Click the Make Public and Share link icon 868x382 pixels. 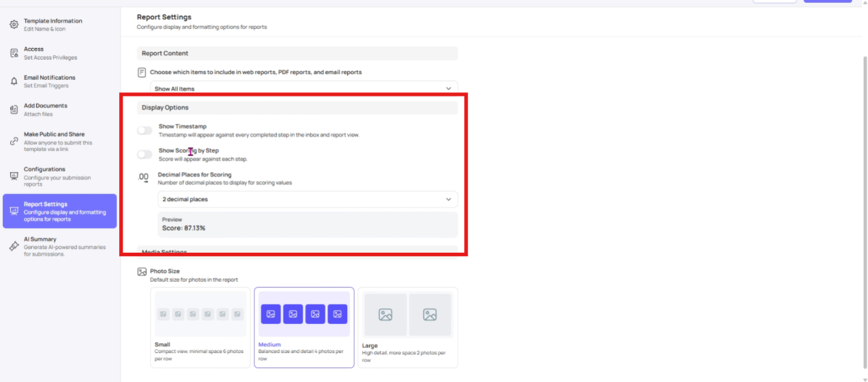14,141
